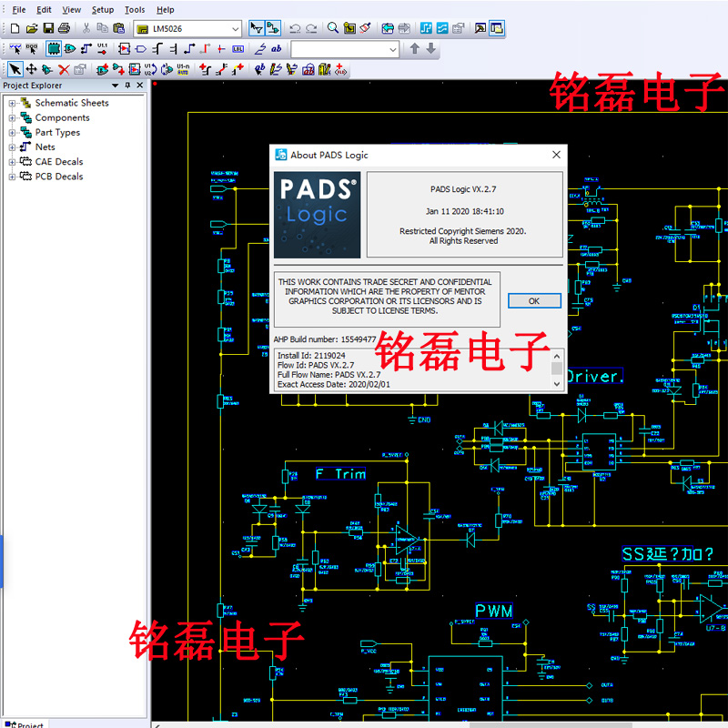
Task: Click the Swap Pins icon
Action: (x=167, y=70)
